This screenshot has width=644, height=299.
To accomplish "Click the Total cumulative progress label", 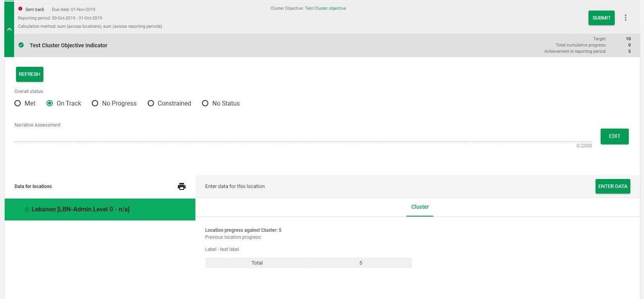I will (x=581, y=45).
